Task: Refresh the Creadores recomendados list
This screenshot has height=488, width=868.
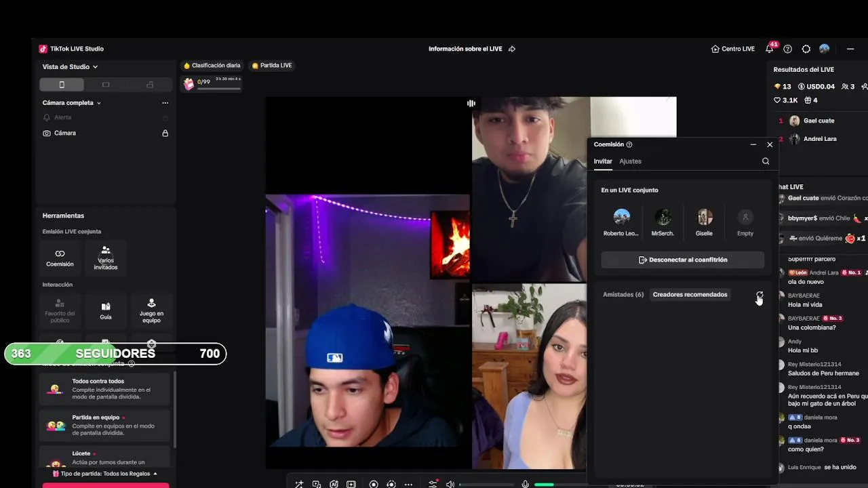Action: pyautogui.click(x=759, y=295)
